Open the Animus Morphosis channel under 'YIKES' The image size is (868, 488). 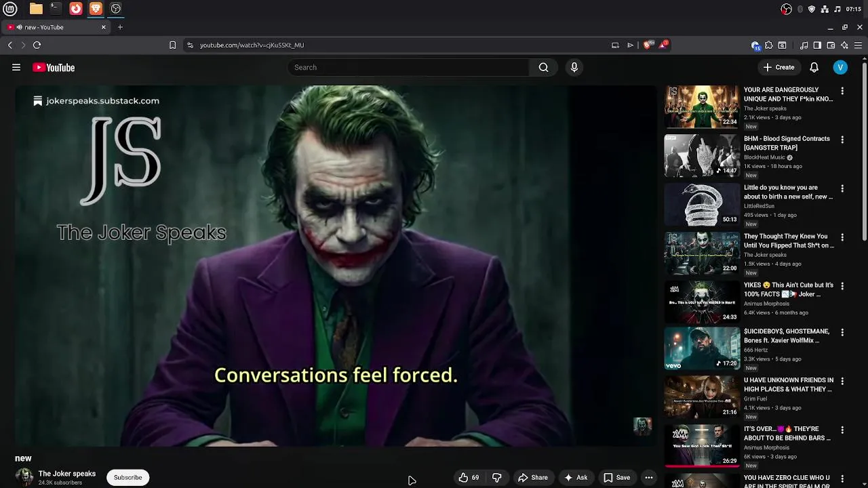pos(766,304)
